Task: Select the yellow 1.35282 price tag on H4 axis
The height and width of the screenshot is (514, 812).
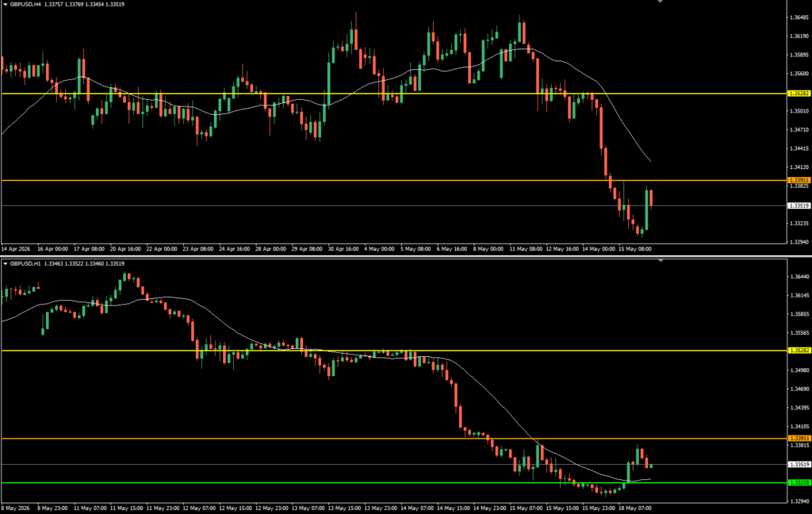Action: (799, 94)
